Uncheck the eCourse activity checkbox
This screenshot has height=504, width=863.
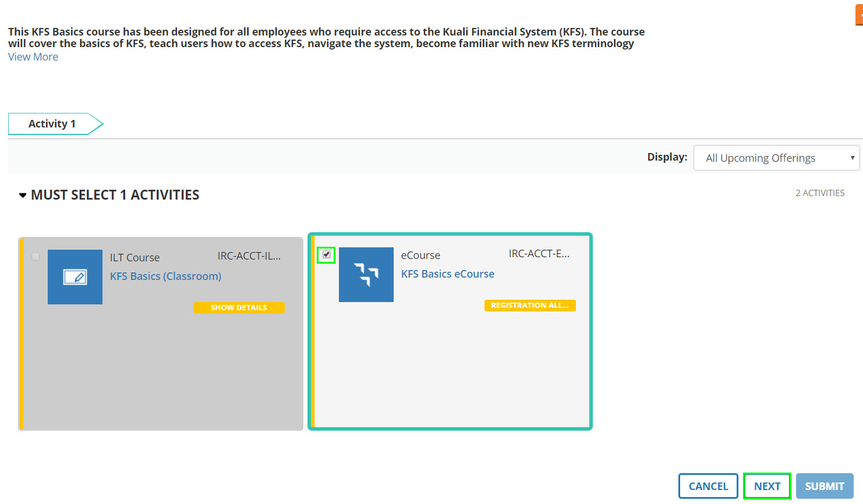[x=327, y=255]
